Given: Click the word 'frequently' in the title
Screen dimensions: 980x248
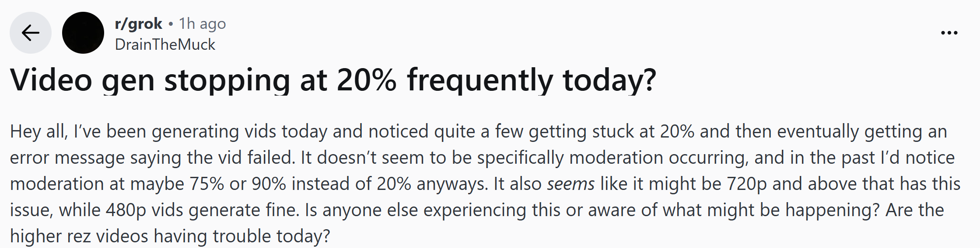Looking at the screenshot, I should [480, 80].
